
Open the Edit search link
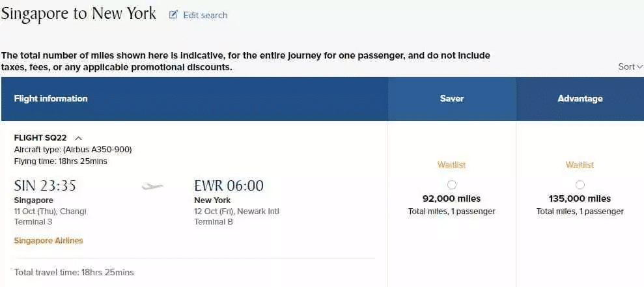tap(205, 15)
